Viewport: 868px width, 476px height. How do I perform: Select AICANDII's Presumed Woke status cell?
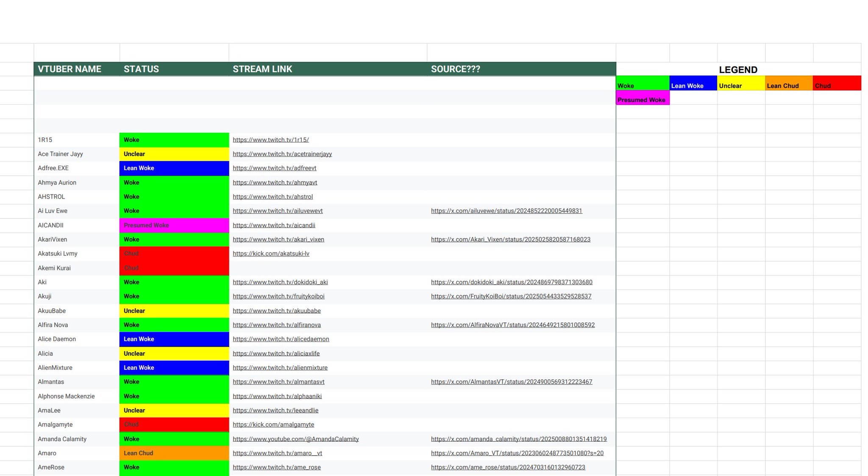tap(174, 225)
